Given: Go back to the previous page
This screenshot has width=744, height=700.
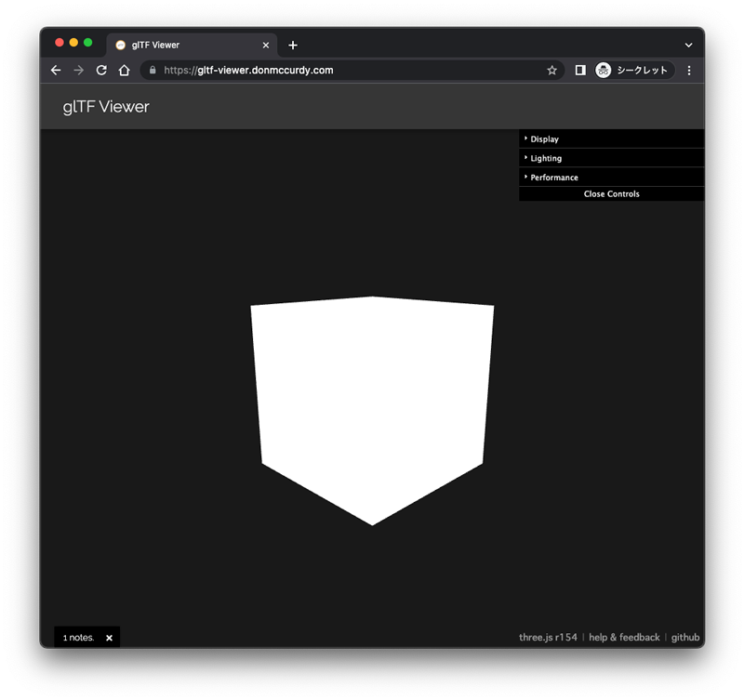Looking at the screenshot, I should (x=56, y=71).
